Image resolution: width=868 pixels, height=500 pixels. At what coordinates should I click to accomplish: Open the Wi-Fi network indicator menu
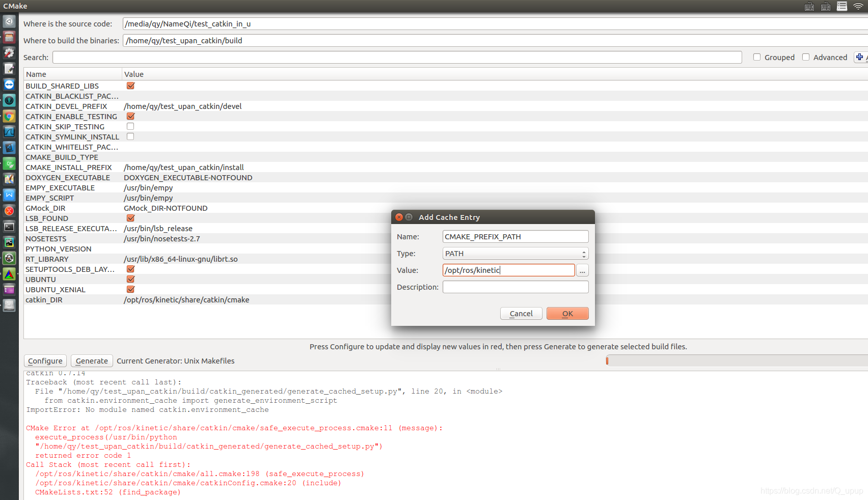tap(858, 6)
